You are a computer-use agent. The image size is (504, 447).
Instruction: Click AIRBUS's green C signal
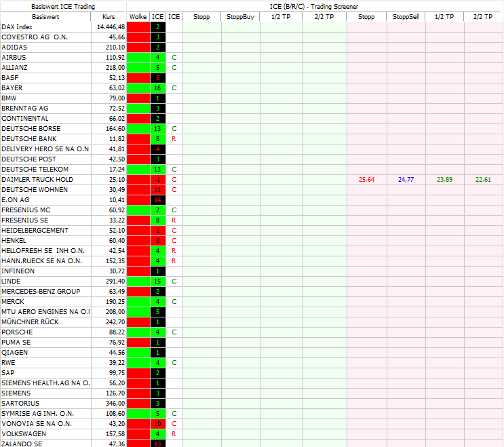[x=174, y=58]
